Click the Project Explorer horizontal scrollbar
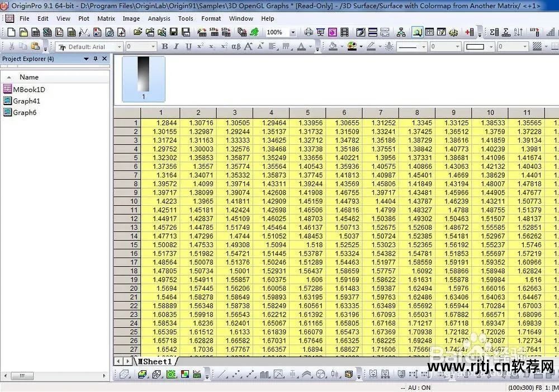 coord(55,376)
